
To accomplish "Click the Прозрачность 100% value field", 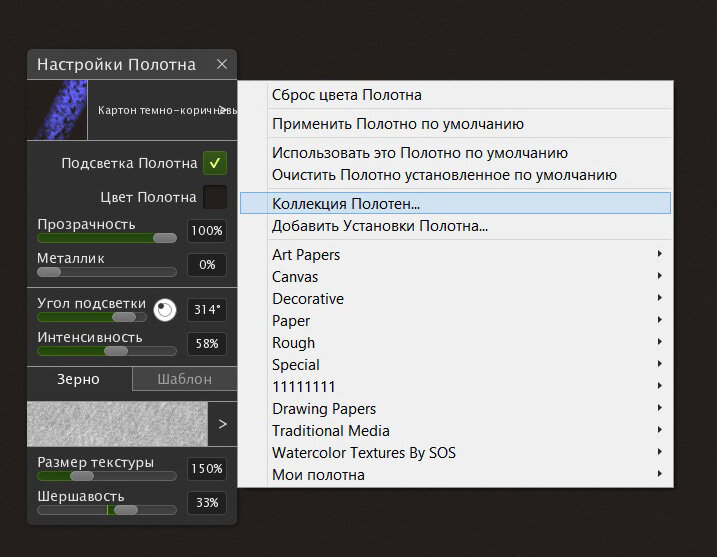I will 207,230.
